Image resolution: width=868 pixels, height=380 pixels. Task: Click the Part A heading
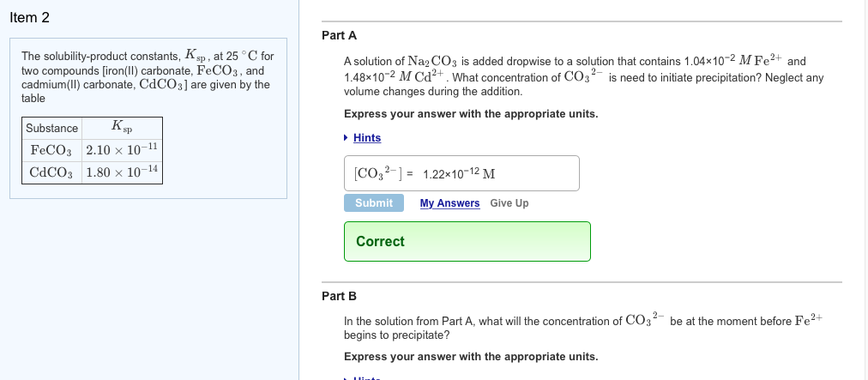point(339,35)
